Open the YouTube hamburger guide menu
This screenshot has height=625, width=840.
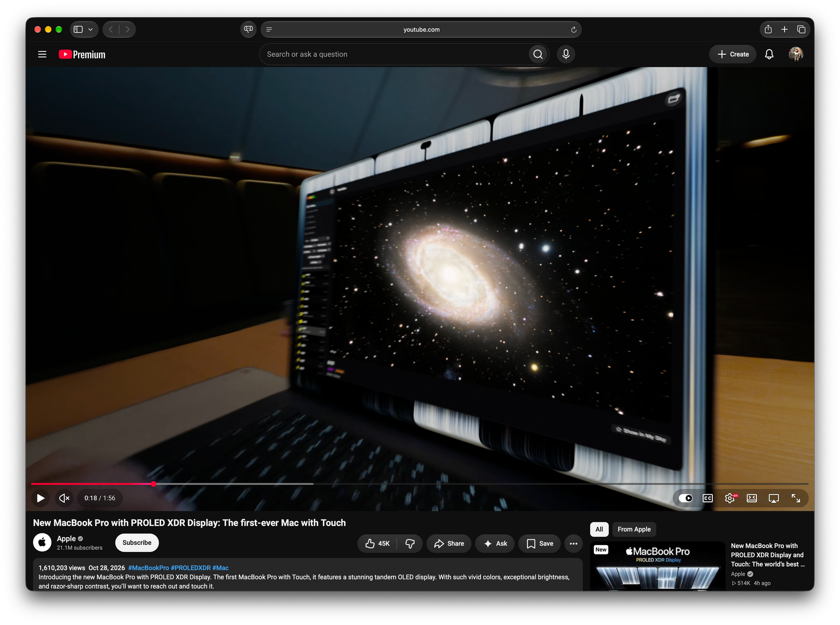pos(42,54)
